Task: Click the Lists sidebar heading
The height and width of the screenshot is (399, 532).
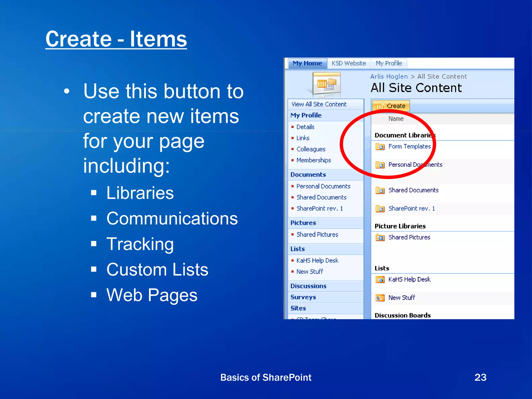Action: tap(298, 249)
